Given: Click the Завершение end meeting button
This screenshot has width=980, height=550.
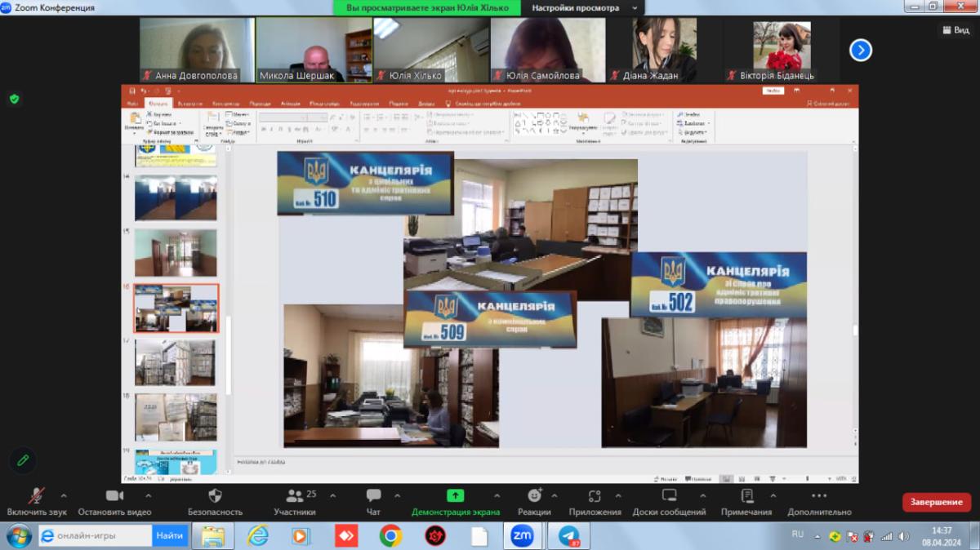Looking at the screenshot, I should (937, 502).
